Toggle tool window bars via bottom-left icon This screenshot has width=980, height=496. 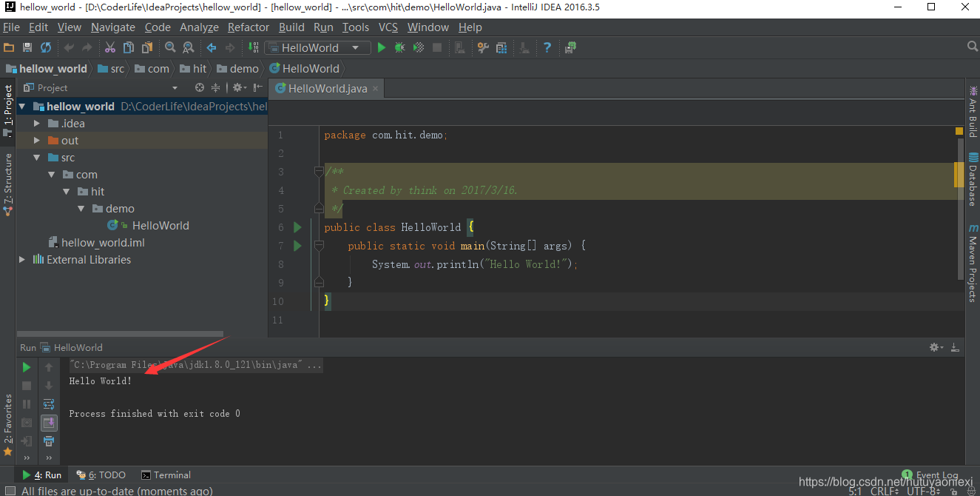click(x=10, y=490)
